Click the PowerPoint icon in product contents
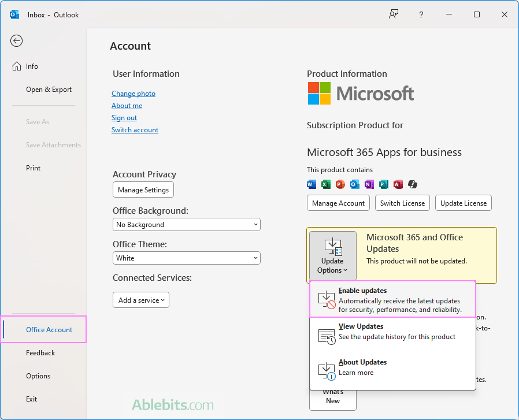Image resolution: width=519 pixels, height=420 pixels. click(340, 184)
